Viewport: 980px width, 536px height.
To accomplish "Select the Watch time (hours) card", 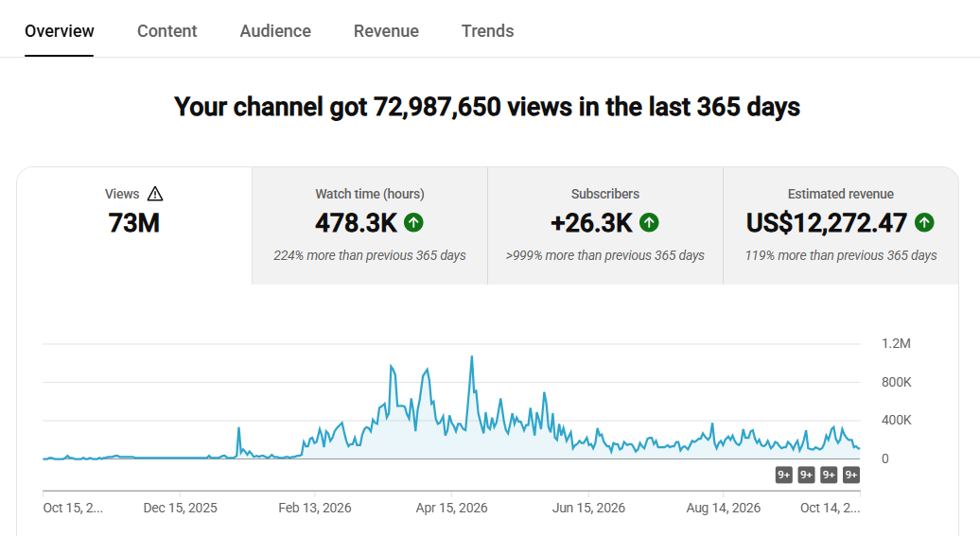I will point(370,226).
